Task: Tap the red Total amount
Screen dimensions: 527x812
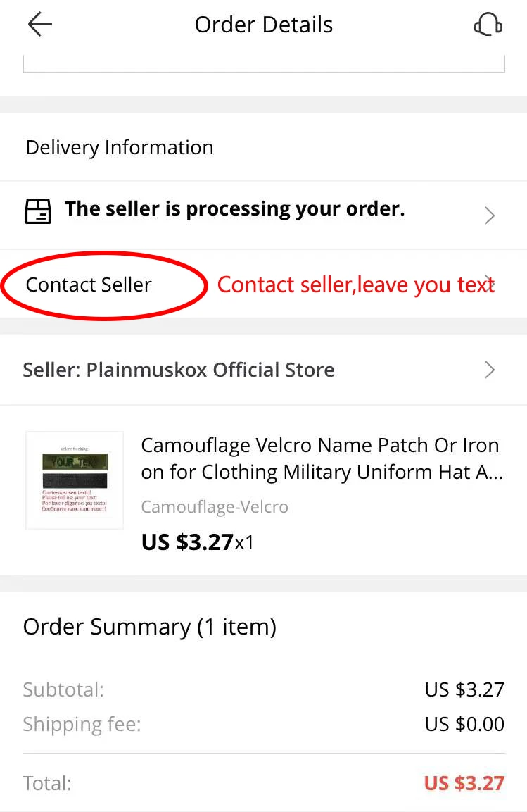Action: point(464,783)
